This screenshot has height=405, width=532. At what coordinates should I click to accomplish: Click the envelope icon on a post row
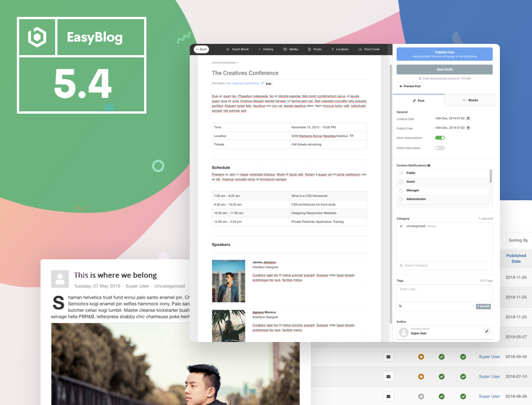tap(388, 357)
